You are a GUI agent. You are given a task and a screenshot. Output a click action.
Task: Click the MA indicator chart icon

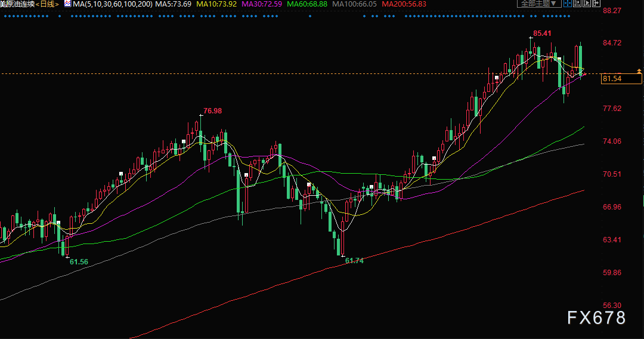point(67,4)
